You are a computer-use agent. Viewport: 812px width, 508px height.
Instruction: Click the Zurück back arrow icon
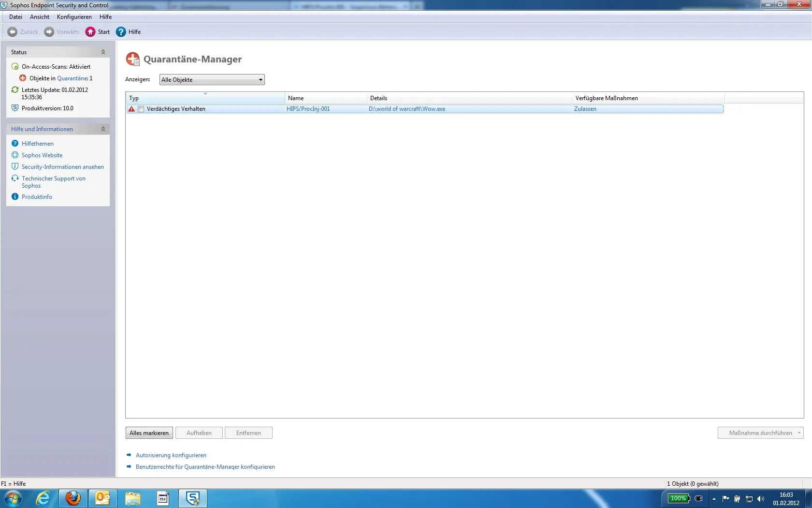[13, 32]
